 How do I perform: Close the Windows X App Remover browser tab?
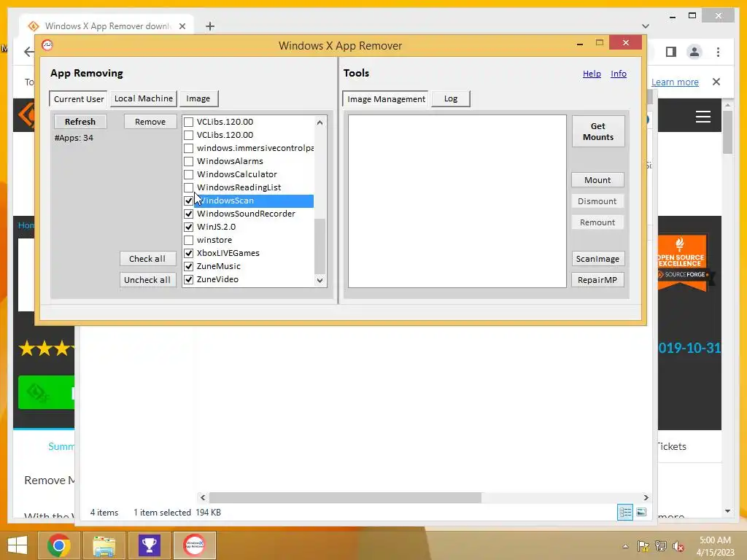coord(182,26)
